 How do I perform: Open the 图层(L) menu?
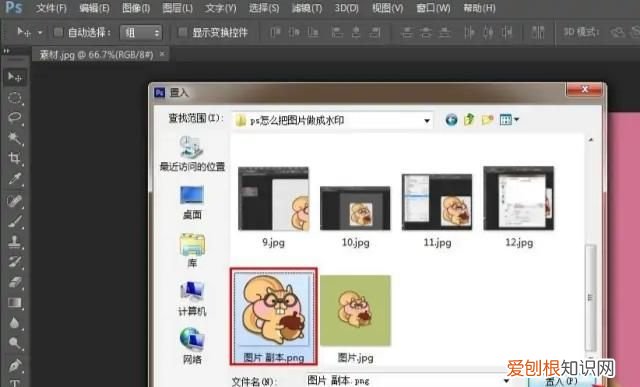pos(178,8)
